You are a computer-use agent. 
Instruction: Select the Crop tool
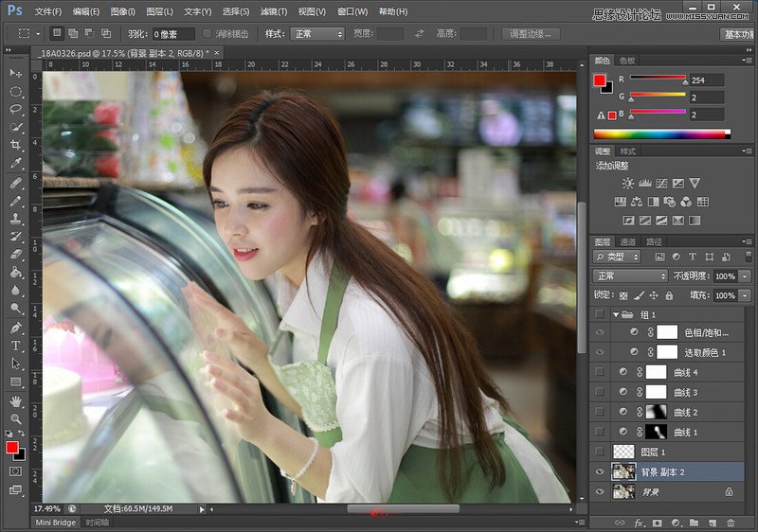click(16, 145)
